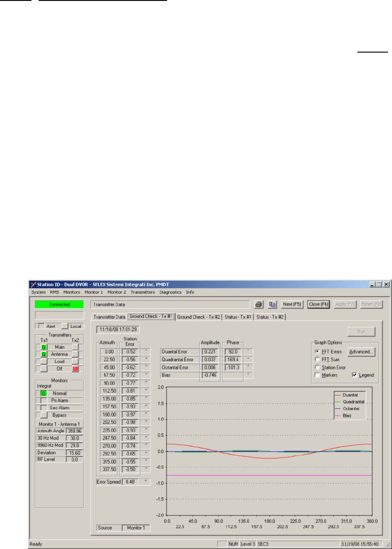Viewport: 392px width, 549px height.
Task: Click the Alert indicator box
Action: (41, 326)
